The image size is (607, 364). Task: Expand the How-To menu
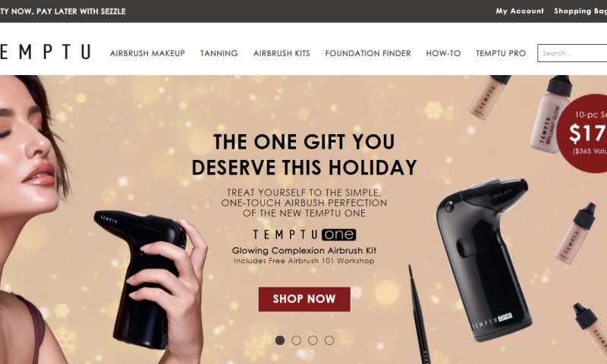tap(443, 53)
